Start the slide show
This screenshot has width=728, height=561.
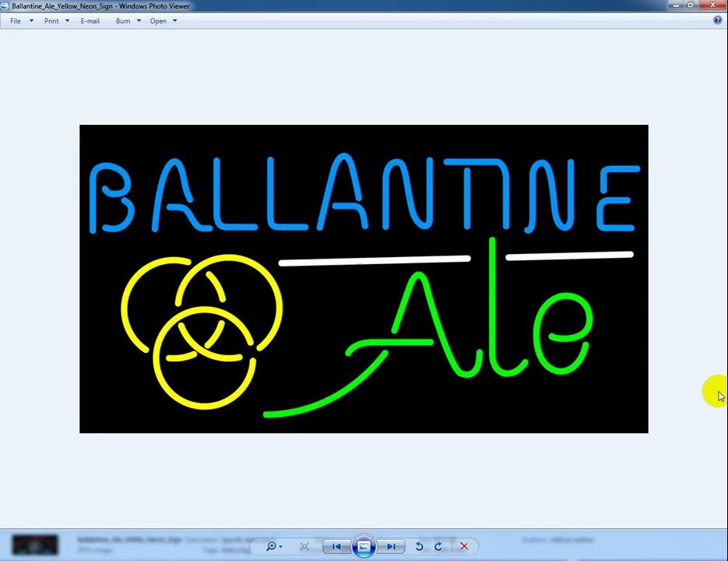click(364, 546)
